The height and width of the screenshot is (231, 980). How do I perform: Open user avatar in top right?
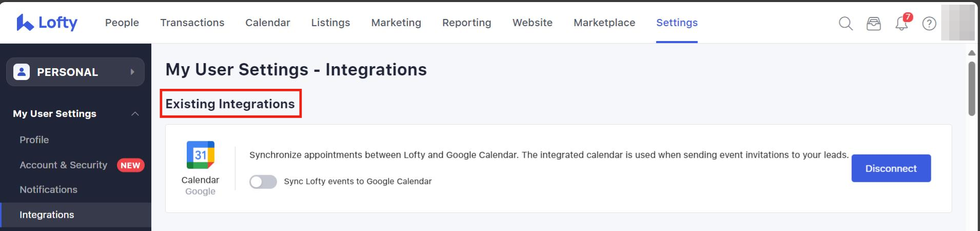pyautogui.click(x=957, y=23)
